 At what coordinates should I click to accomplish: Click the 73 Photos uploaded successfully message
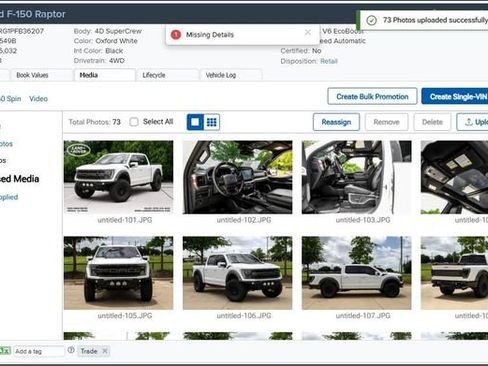[435, 20]
